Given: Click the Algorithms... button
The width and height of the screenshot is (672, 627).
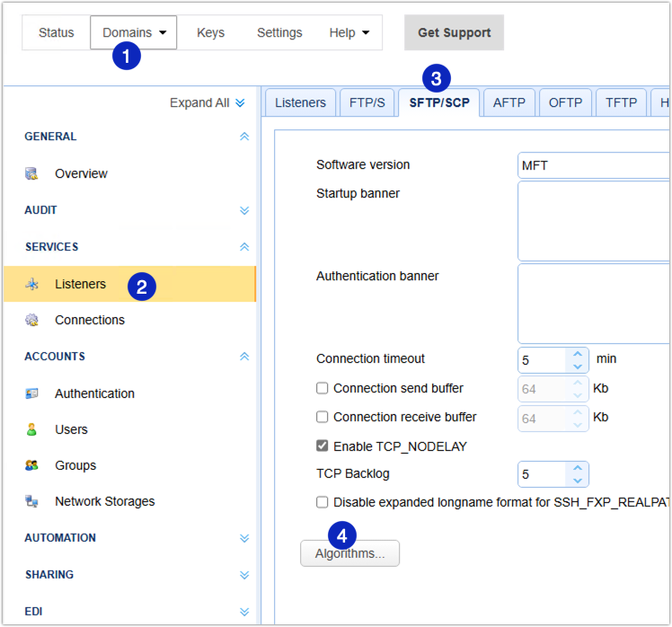Looking at the screenshot, I should point(349,553).
